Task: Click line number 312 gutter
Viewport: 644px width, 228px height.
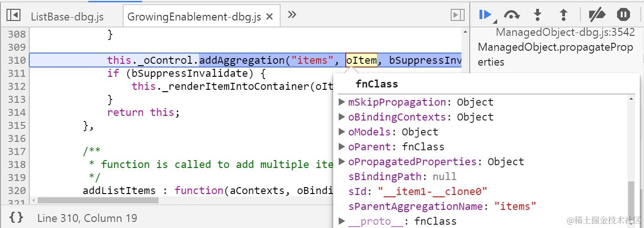Action: [17, 86]
